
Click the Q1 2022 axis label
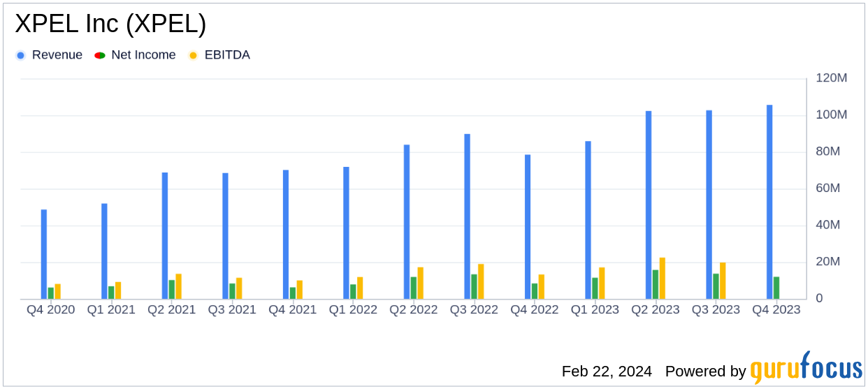point(353,310)
